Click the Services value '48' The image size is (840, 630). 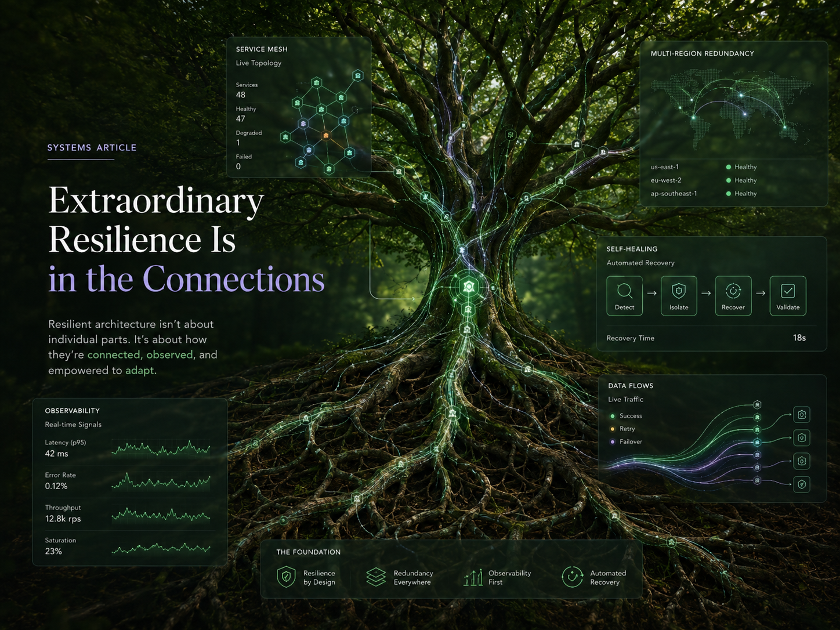[x=241, y=95]
